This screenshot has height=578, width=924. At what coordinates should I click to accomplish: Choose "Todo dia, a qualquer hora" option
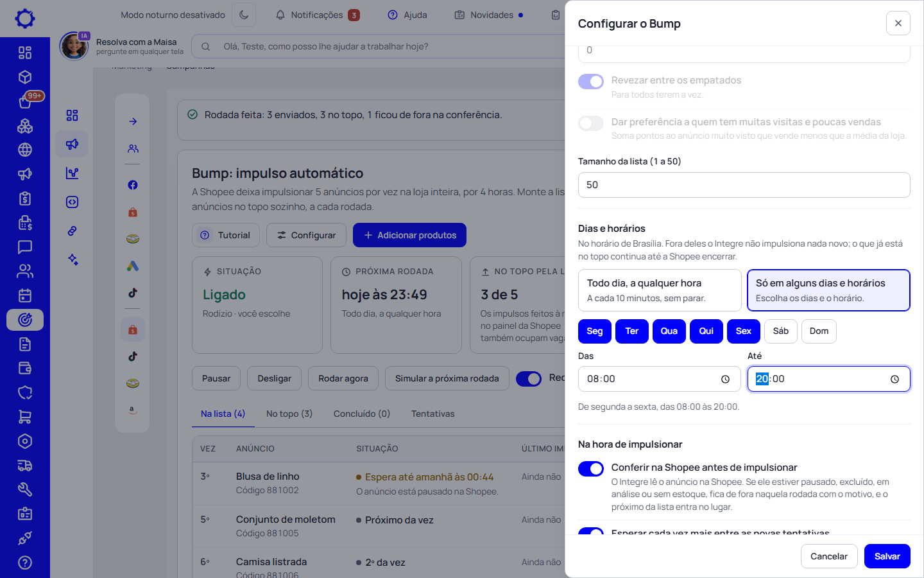tap(660, 290)
